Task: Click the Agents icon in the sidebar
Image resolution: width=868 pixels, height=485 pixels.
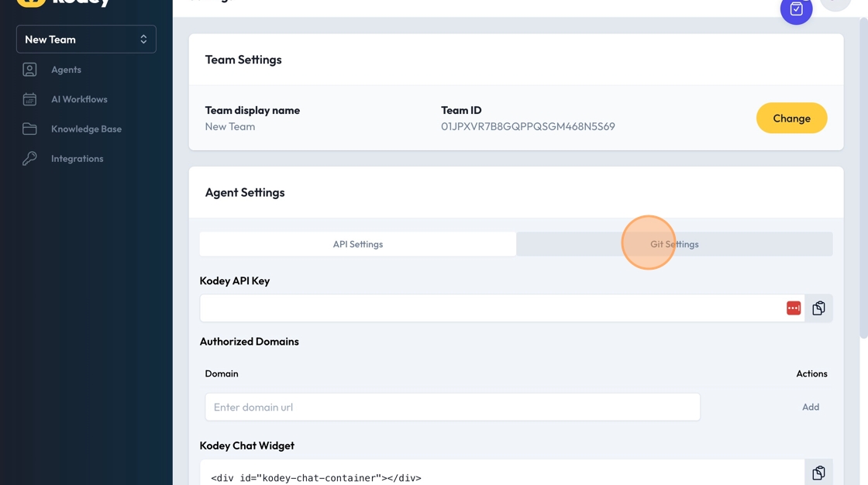Action: click(29, 70)
